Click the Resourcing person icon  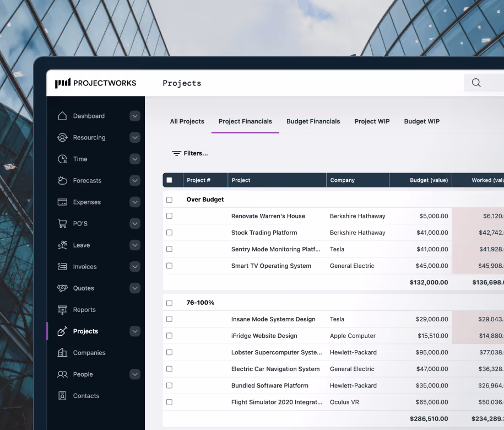(62, 137)
